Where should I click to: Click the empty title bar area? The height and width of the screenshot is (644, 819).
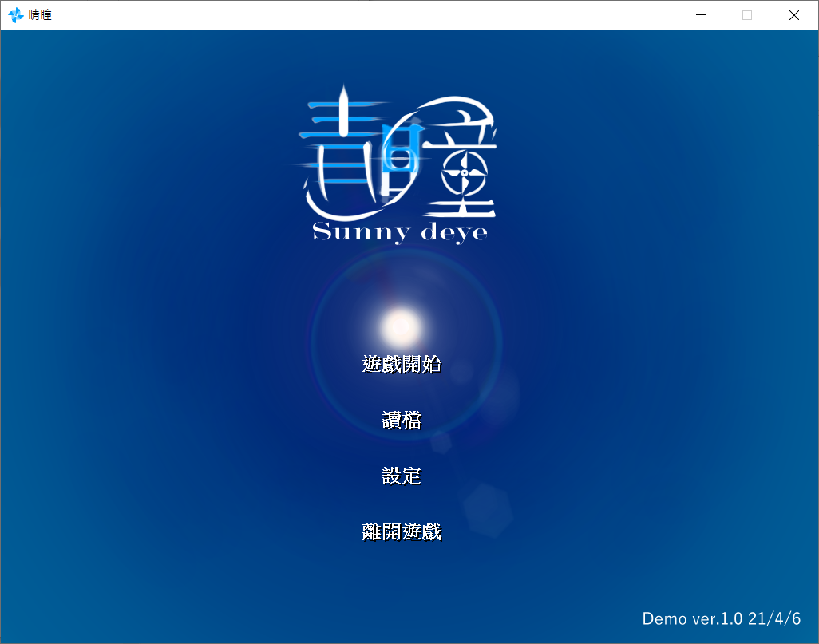pyautogui.click(x=359, y=15)
